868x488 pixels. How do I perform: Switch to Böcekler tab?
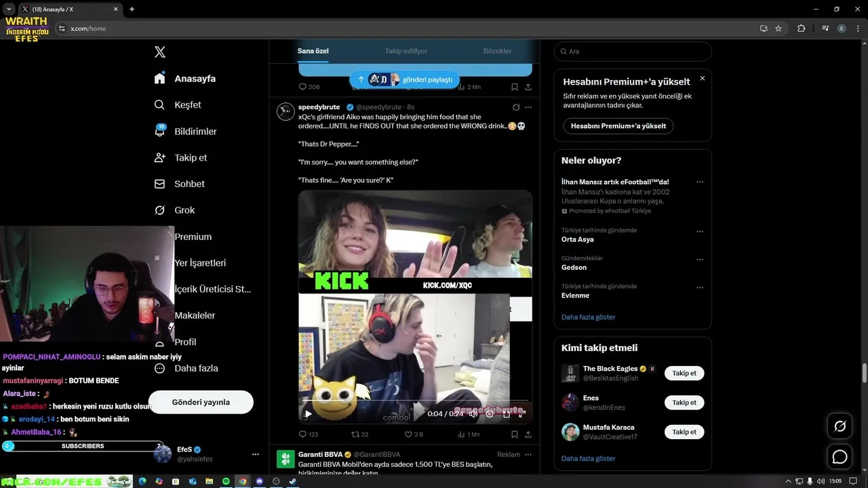pos(497,51)
